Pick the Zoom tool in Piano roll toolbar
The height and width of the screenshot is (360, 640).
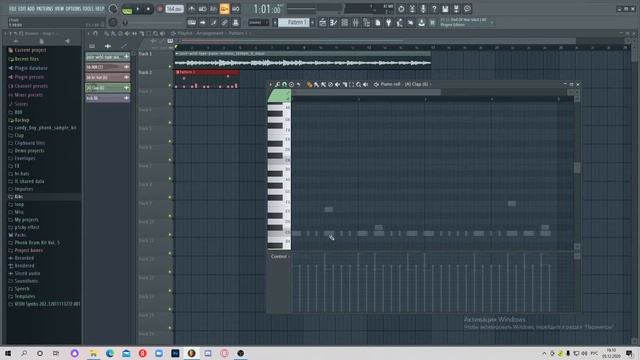click(x=358, y=84)
